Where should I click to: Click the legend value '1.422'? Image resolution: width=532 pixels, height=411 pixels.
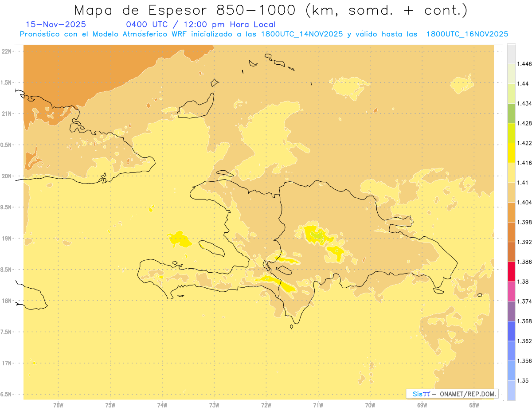pyautogui.click(x=524, y=143)
